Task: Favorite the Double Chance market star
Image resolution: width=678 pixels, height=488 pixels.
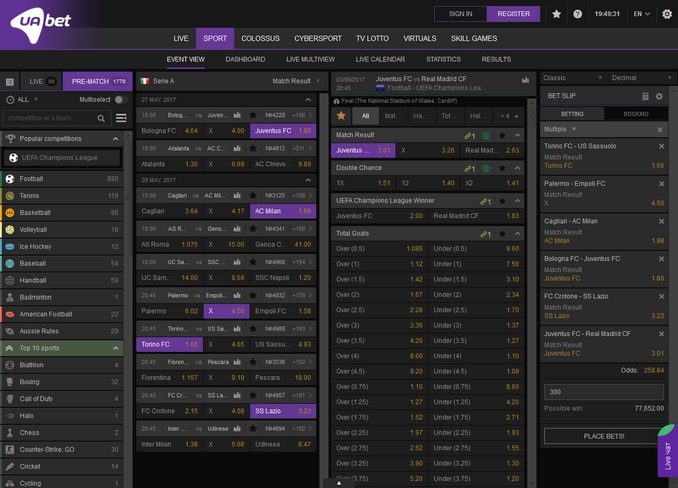Action: tap(502, 168)
